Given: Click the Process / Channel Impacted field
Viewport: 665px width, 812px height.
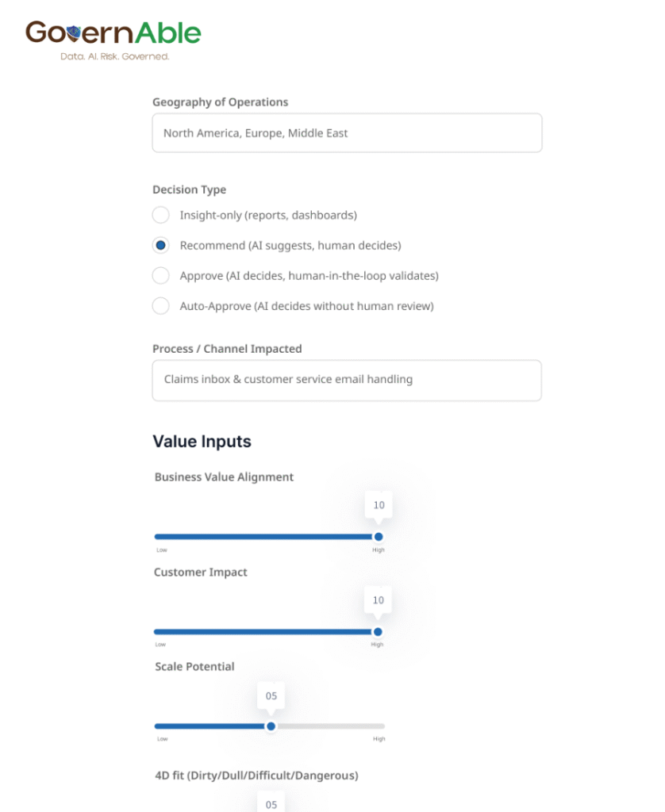Looking at the screenshot, I should (x=347, y=380).
